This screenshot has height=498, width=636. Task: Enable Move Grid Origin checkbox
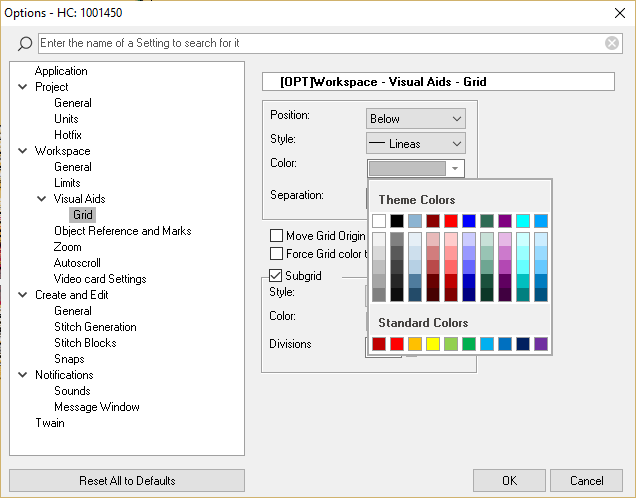pos(277,236)
